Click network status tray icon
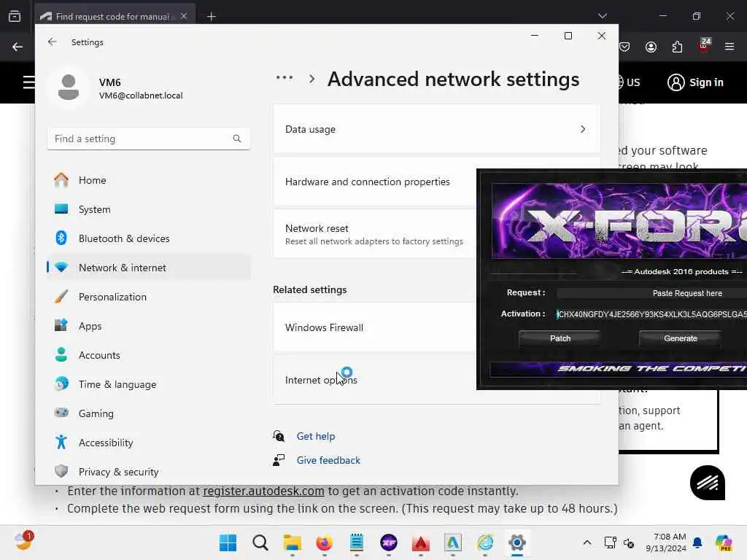The height and width of the screenshot is (560, 747). (610, 542)
